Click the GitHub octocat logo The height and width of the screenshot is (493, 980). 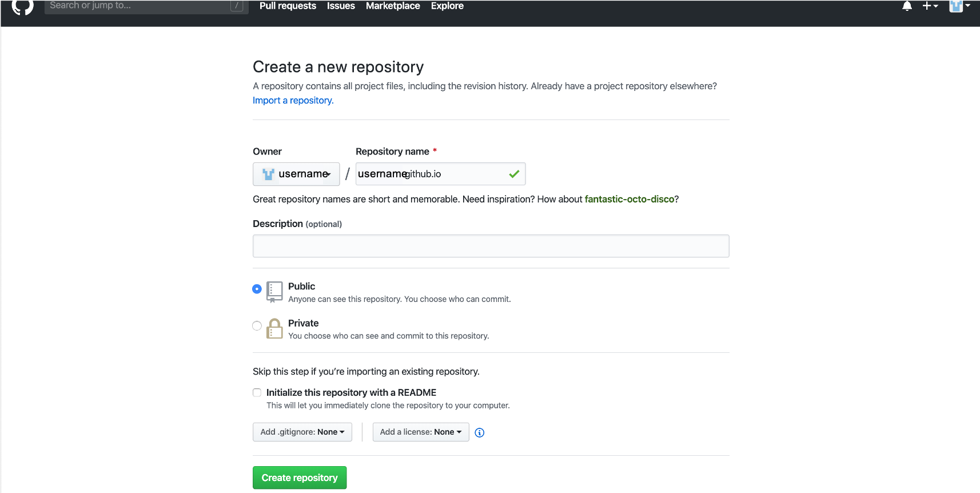[x=23, y=6]
